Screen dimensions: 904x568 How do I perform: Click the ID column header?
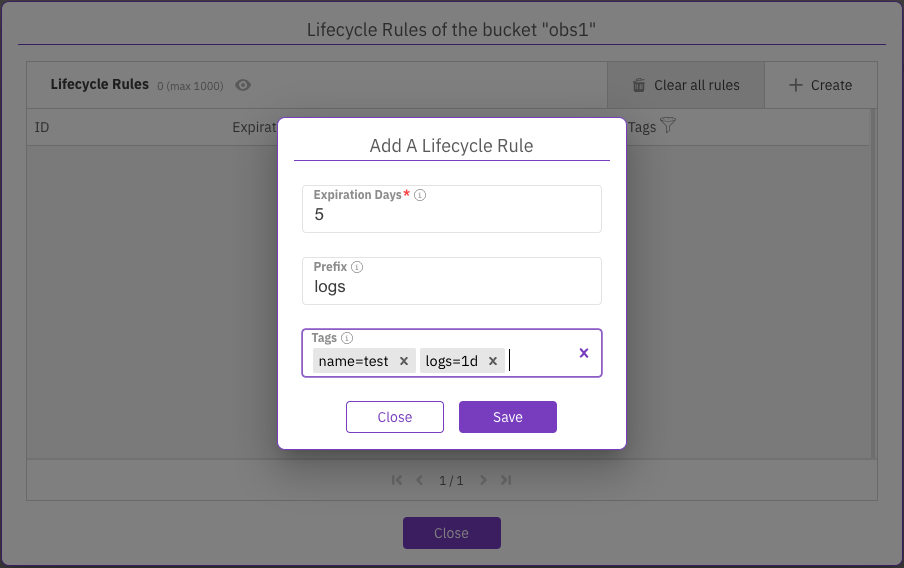coord(42,128)
